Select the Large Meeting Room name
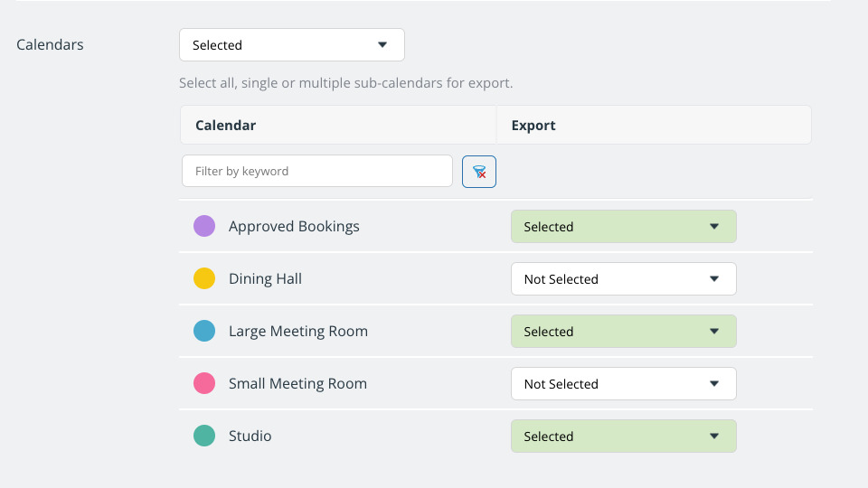868x488 pixels. 297,332
